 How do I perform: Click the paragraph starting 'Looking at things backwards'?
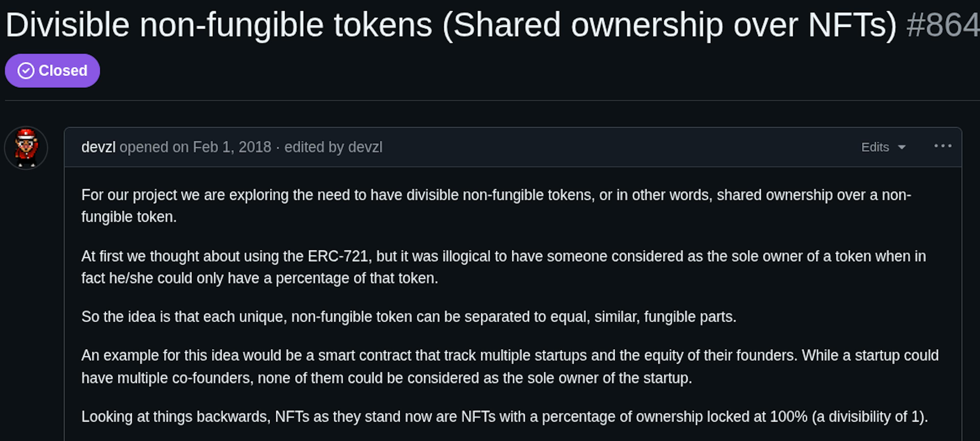coord(505,417)
